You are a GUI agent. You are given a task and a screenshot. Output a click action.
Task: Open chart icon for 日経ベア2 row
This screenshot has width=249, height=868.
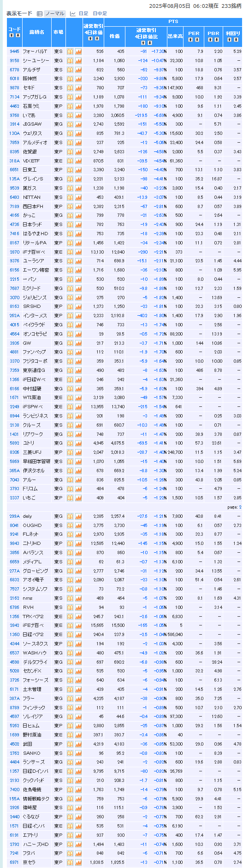tap(78, 635)
